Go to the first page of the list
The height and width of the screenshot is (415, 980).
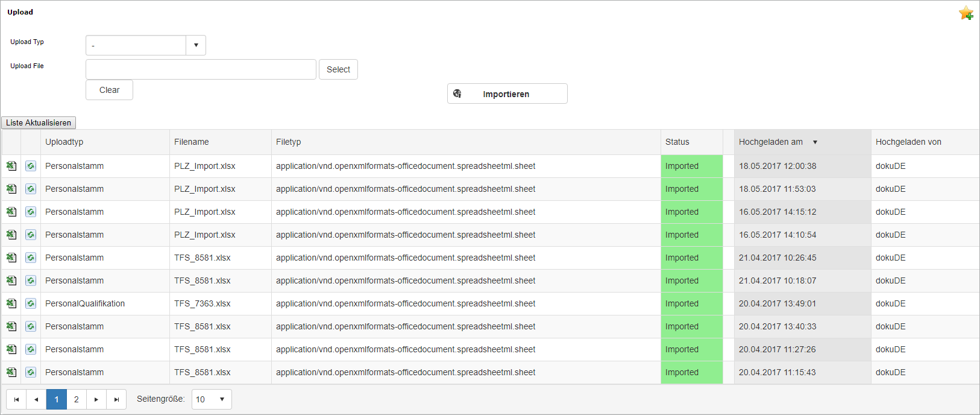click(16, 399)
